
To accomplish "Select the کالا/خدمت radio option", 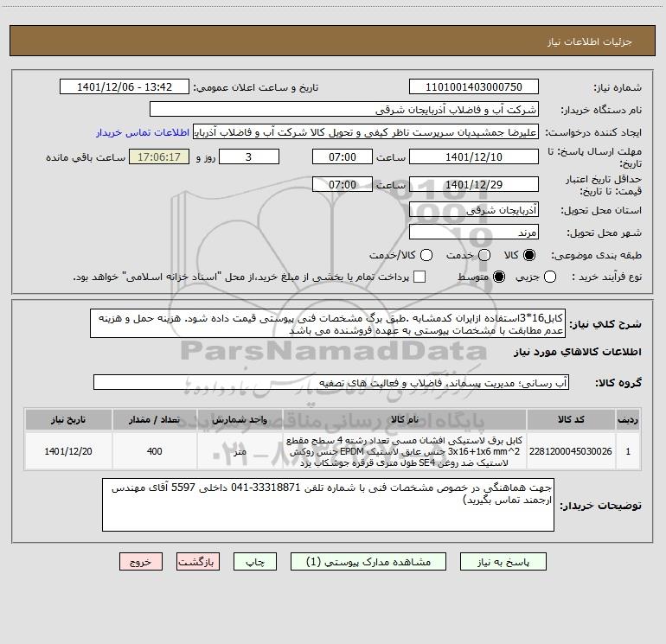I will (x=426, y=255).
